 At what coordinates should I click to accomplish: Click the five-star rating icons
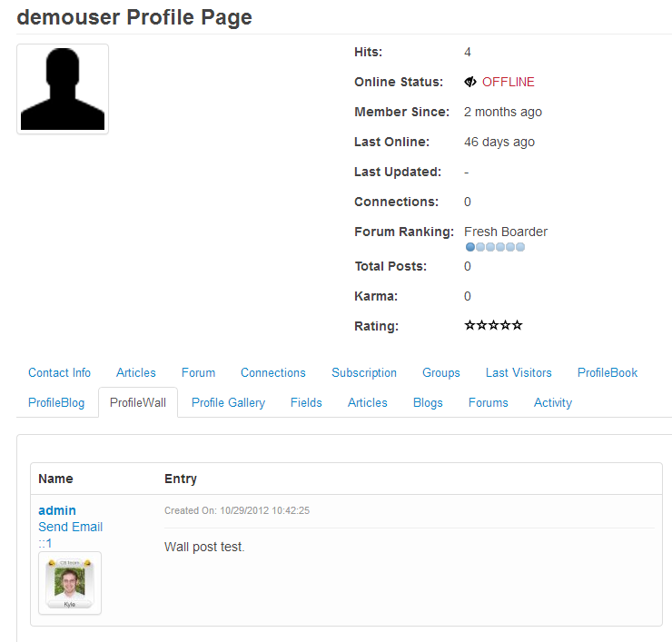tap(493, 325)
